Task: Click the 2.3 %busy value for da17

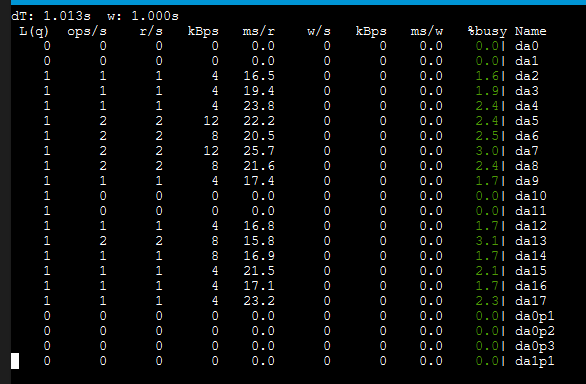Action: [487, 301]
